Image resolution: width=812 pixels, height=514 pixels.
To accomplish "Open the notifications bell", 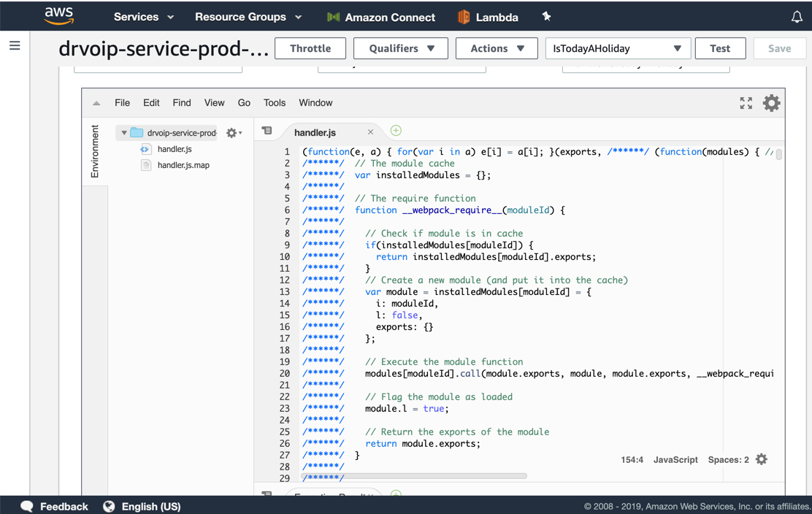I will pos(797,17).
